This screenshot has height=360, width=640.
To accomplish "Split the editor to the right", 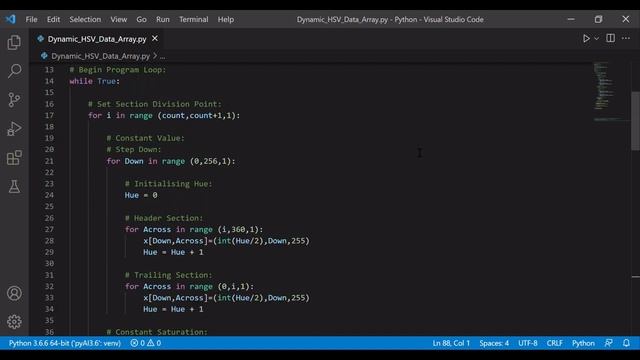I will (x=610, y=38).
